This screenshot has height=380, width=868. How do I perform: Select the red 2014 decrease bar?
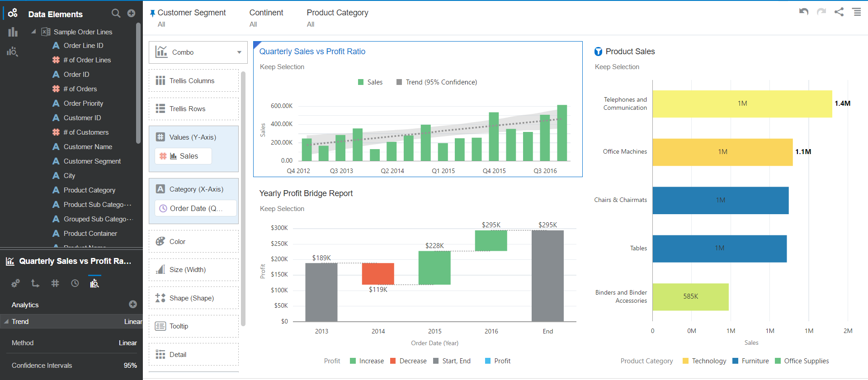pos(378,274)
